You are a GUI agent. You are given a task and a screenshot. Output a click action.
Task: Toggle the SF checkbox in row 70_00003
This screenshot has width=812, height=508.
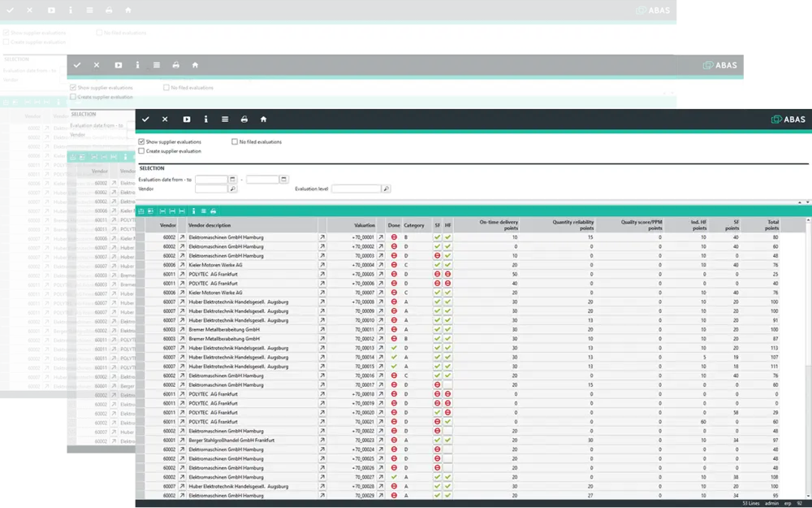(437, 255)
